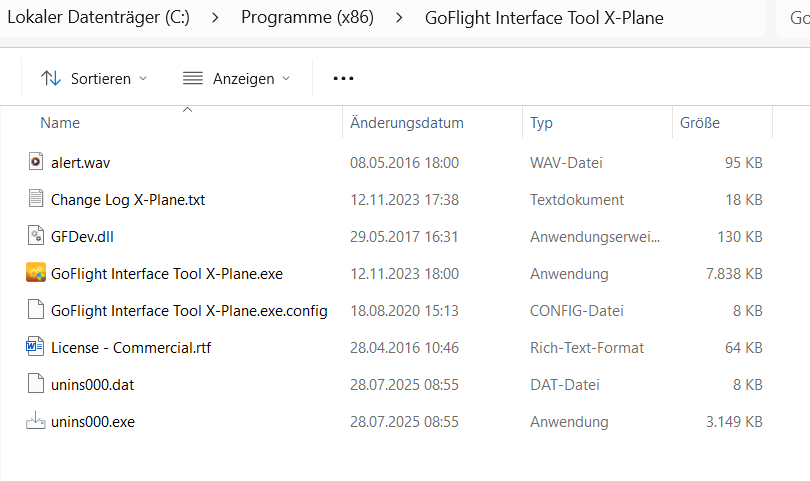This screenshot has height=481, width=810.
Task: Sort files by Typ column header
Action: coord(541,123)
